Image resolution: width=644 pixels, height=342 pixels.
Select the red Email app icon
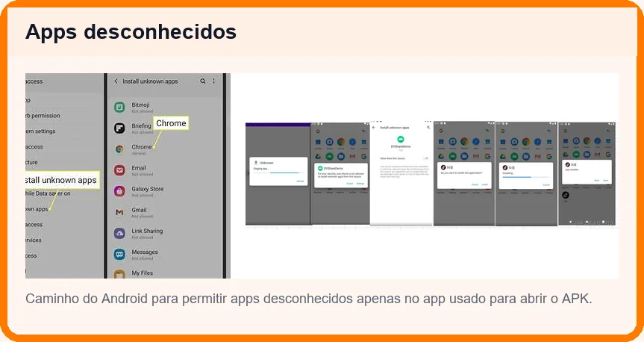(x=119, y=170)
